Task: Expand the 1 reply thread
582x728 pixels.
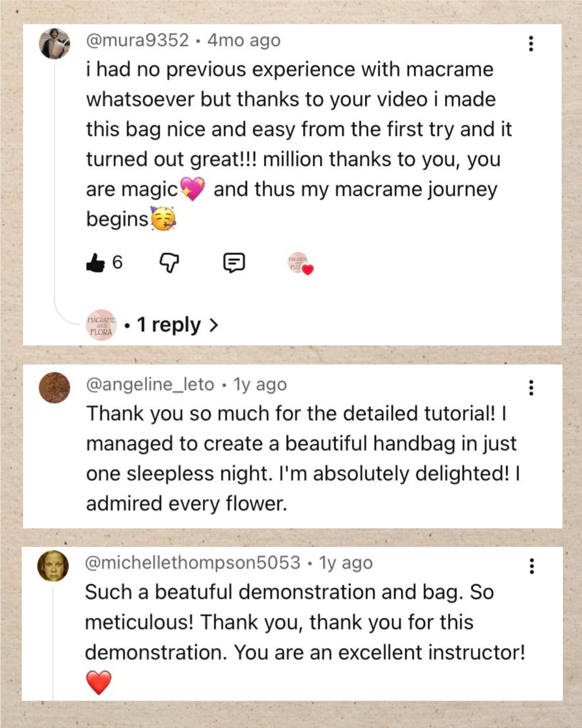Action: 169,325
